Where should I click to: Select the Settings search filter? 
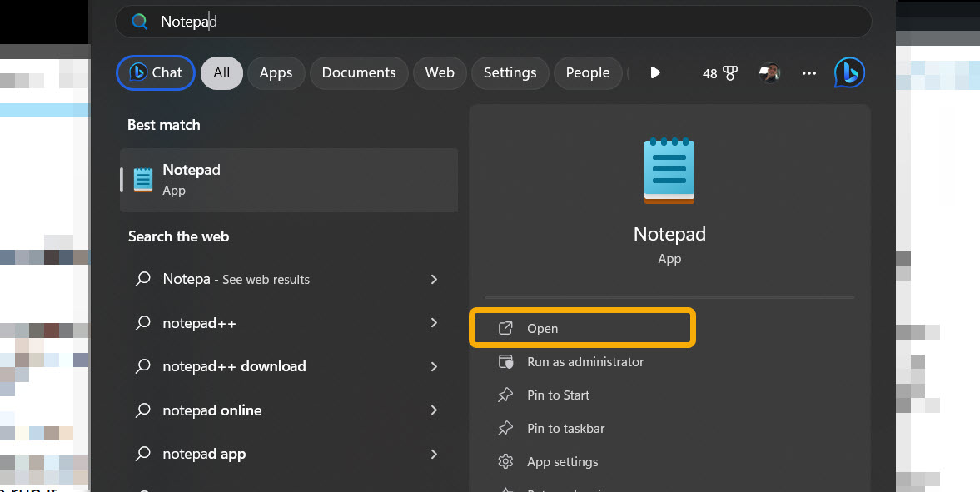[510, 72]
